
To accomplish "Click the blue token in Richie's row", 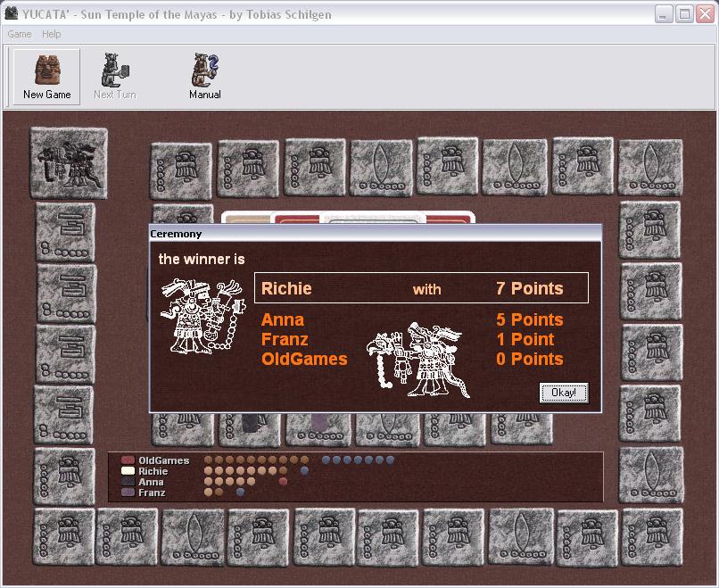I will [304, 470].
